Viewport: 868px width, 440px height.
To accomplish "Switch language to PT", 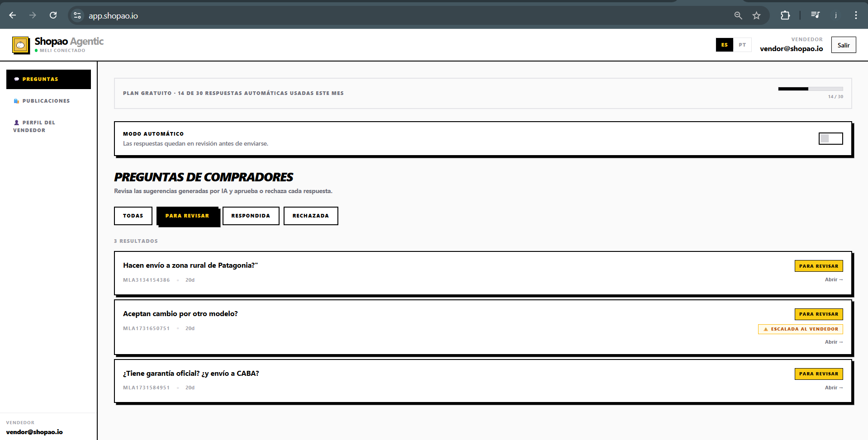I will pos(742,45).
